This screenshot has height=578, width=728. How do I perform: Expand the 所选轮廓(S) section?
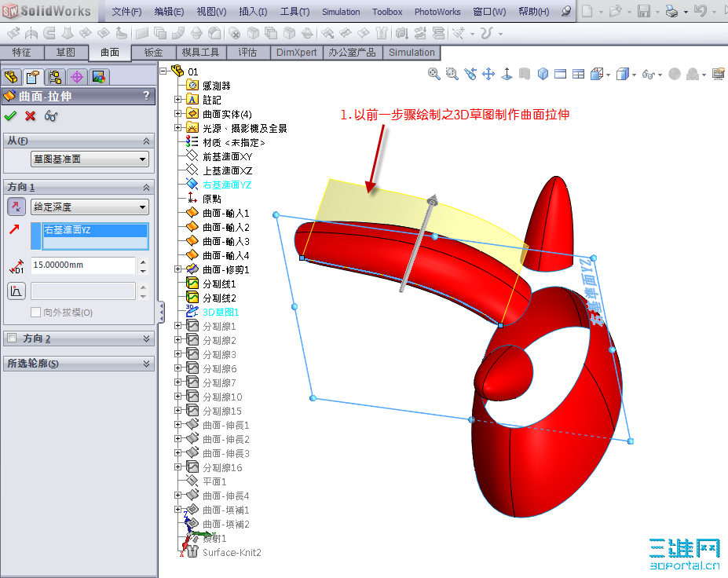(x=146, y=364)
